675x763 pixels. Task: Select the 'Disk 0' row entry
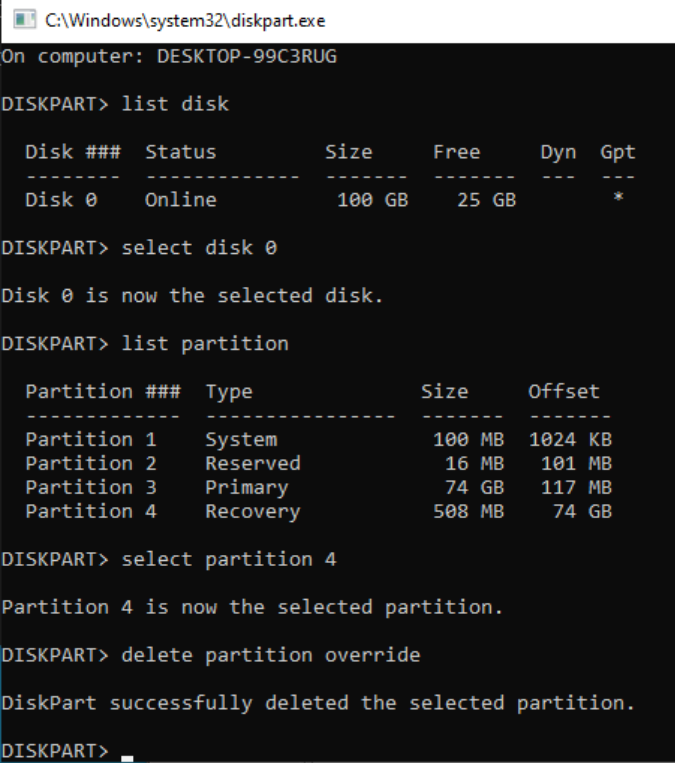click(x=61, y=200)
